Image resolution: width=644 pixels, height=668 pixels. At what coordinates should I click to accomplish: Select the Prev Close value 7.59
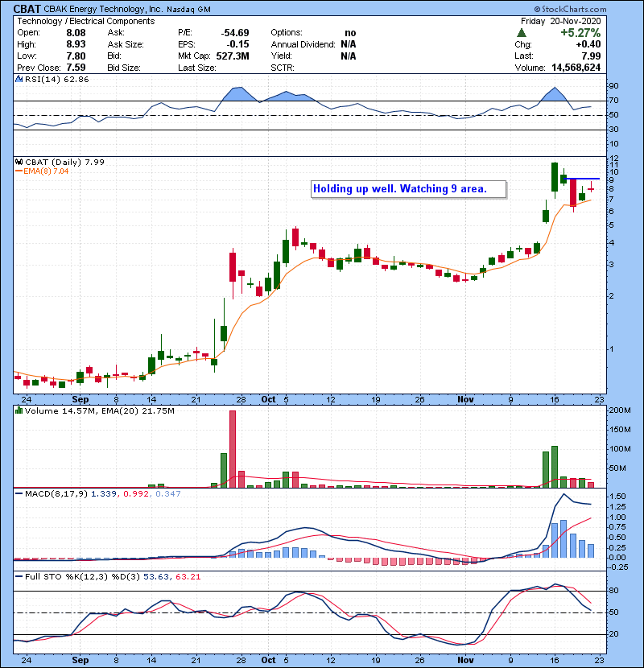(x=76, y=68)
